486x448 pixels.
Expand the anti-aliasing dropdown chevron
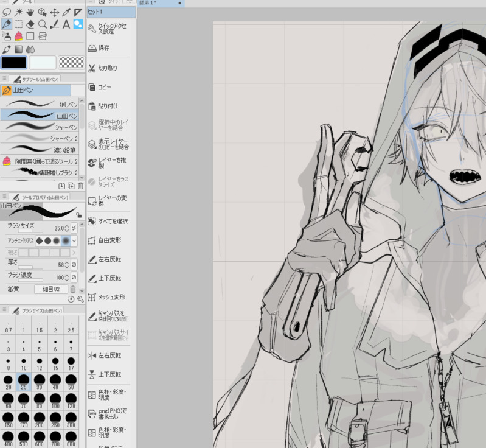click(x=74, y=241)
